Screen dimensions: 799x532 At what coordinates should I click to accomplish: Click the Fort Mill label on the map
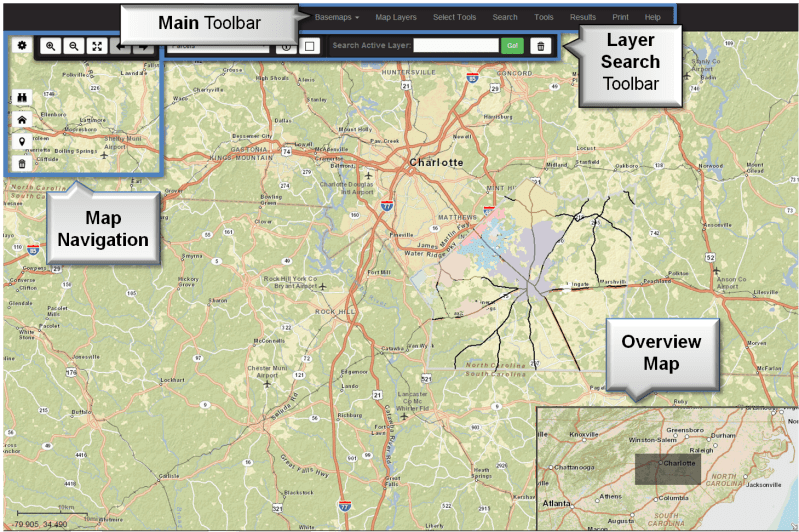click(x=379, y=273)
